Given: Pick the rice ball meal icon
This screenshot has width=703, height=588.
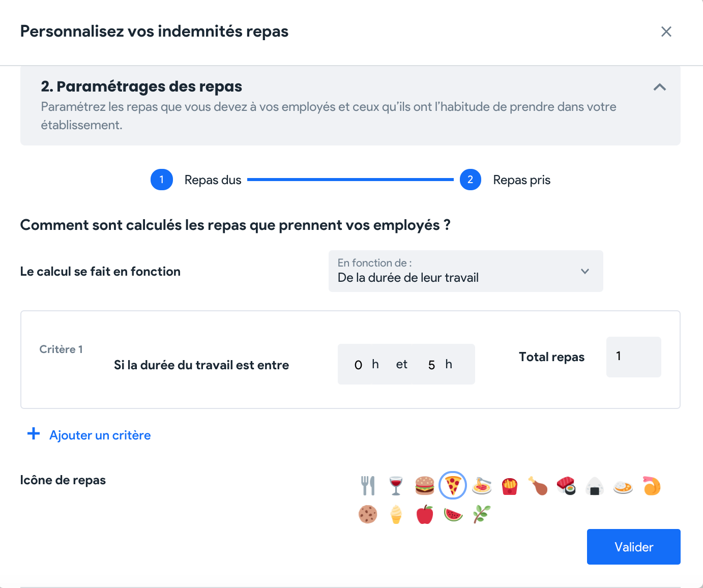Looking at the screenshot, I should pos(595,486).
